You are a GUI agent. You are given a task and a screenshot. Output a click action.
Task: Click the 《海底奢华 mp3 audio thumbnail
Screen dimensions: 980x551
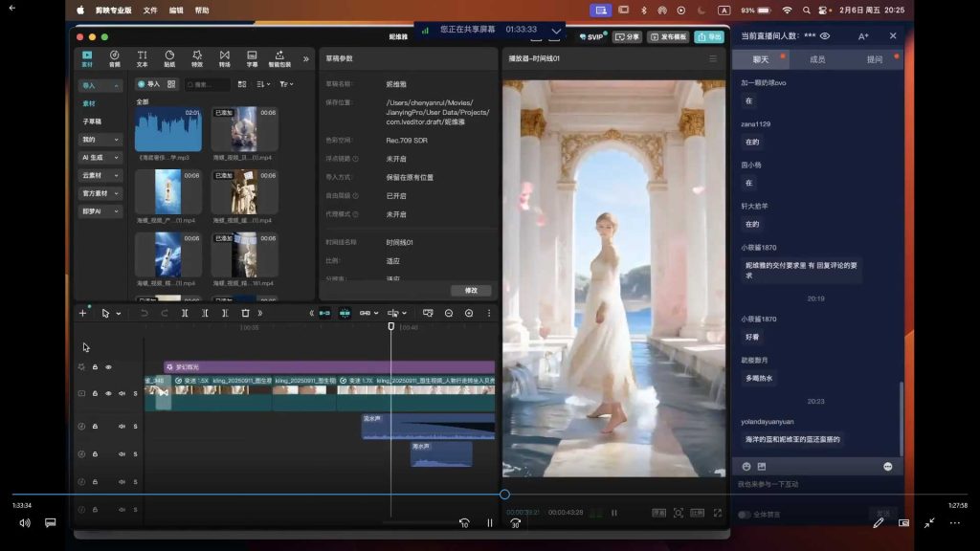coord(168,129)
